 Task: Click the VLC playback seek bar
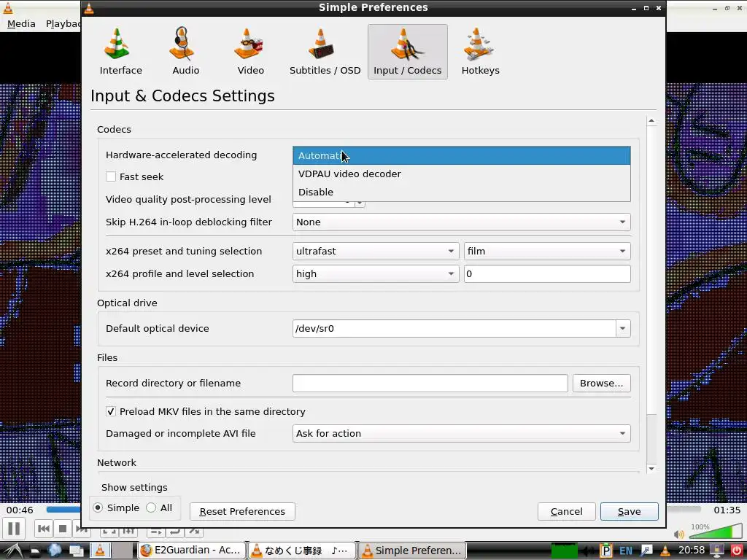tap(63, 510)
